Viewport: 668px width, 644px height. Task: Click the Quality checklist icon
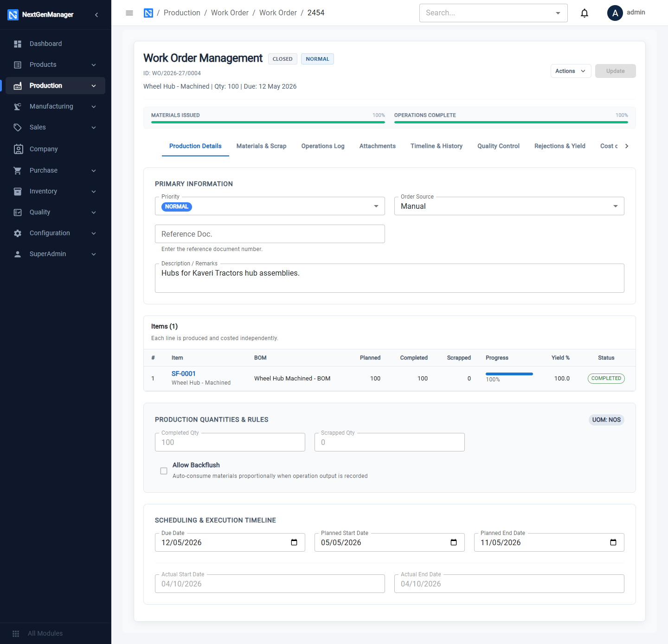18,212
